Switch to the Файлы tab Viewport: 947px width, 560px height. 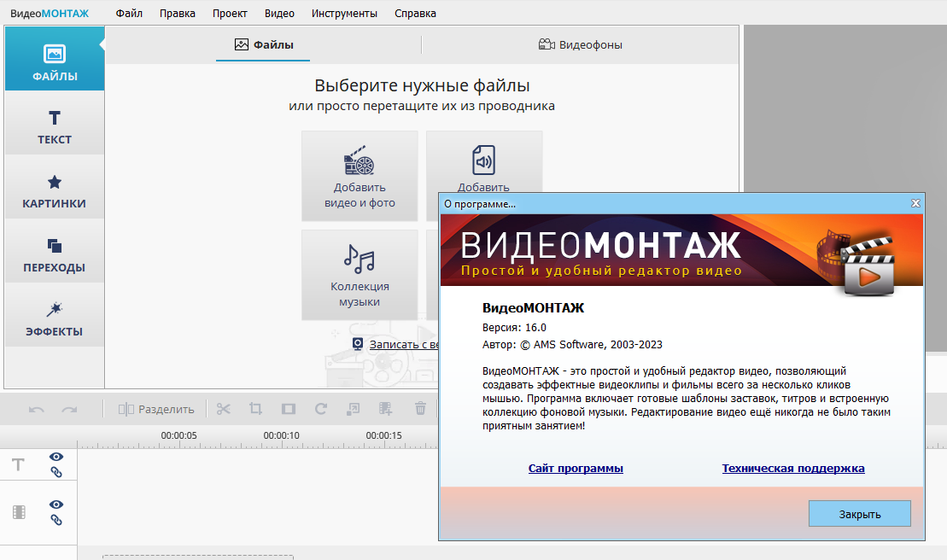[x=263, y=44]
